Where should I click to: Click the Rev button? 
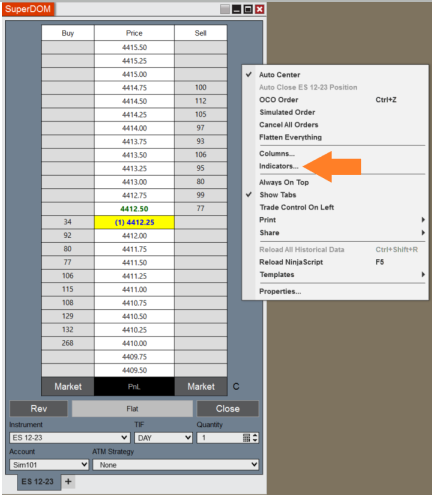pos(39,409)
